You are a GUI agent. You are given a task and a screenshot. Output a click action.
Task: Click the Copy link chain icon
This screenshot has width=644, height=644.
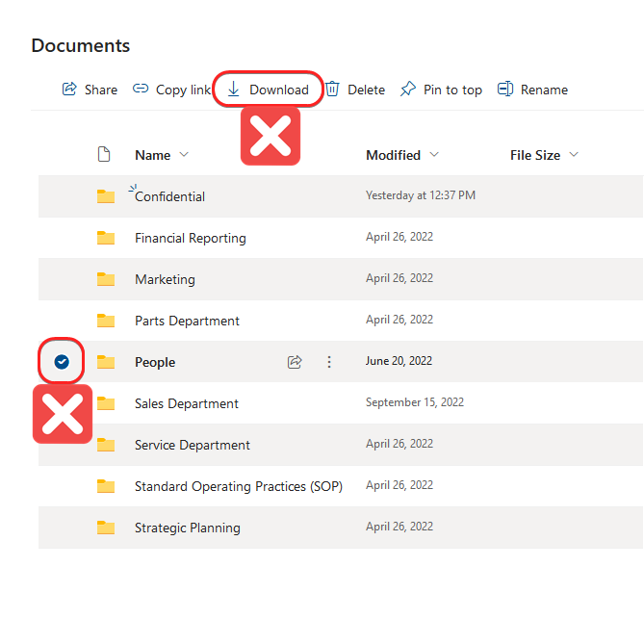point(141,90)
